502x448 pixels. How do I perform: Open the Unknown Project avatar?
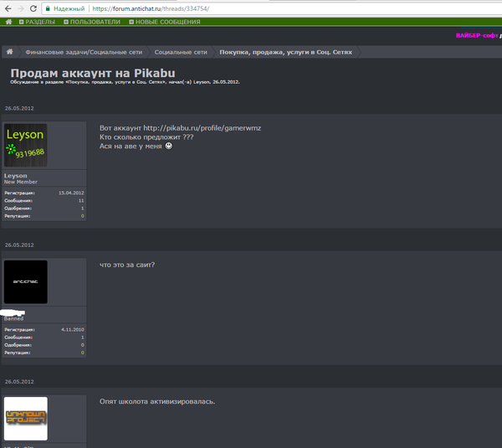pyautogui.click(x=26, y=419)
